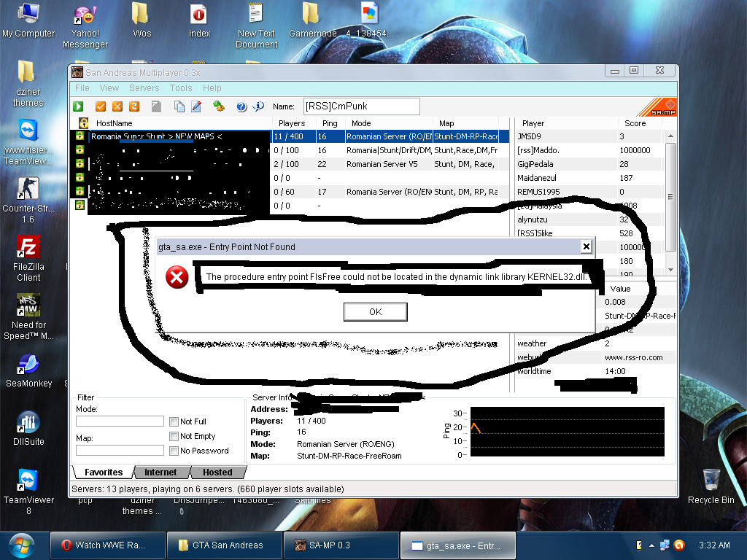Open the Recycle Bin
747x560 pixels.
coord(711,486)
